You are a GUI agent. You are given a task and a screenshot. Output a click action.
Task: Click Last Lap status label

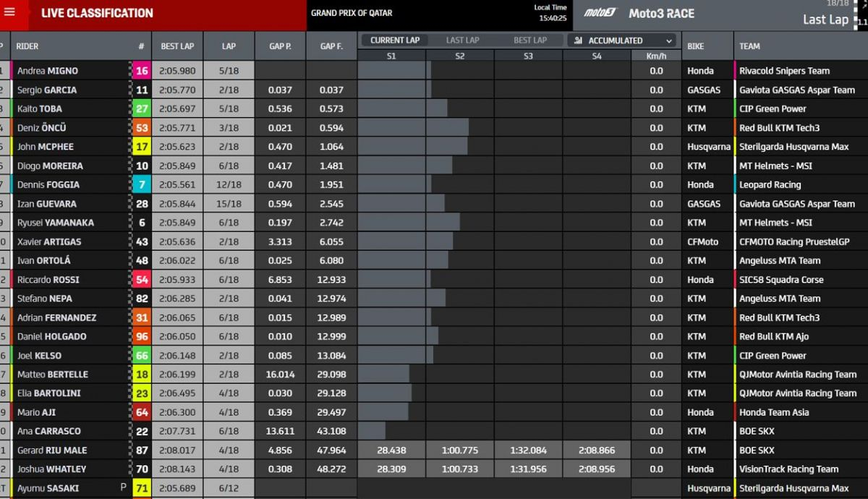pos(825,20)
